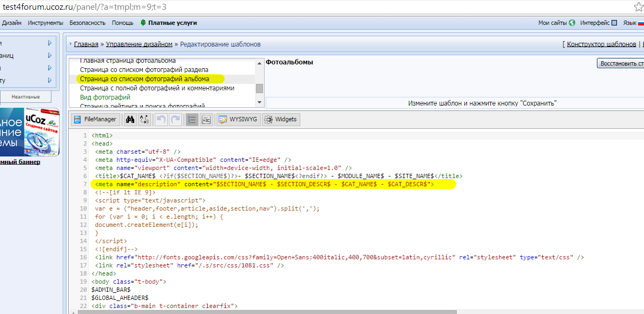Image resolution: width=644 pixels, height=314 pixels.
Task: Open the Платные услуги menu
Action: [173, 23]
